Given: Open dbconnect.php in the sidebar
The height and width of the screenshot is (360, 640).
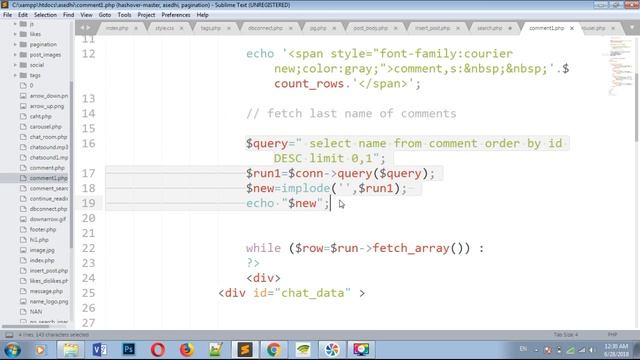Looking at the screenshot, I should [48, 209].
